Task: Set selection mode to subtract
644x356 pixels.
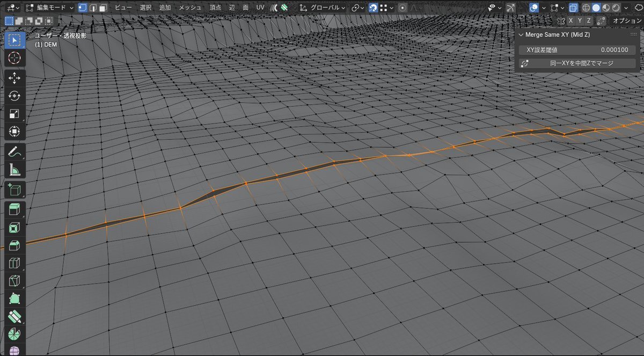Action: tap(29, 20)
